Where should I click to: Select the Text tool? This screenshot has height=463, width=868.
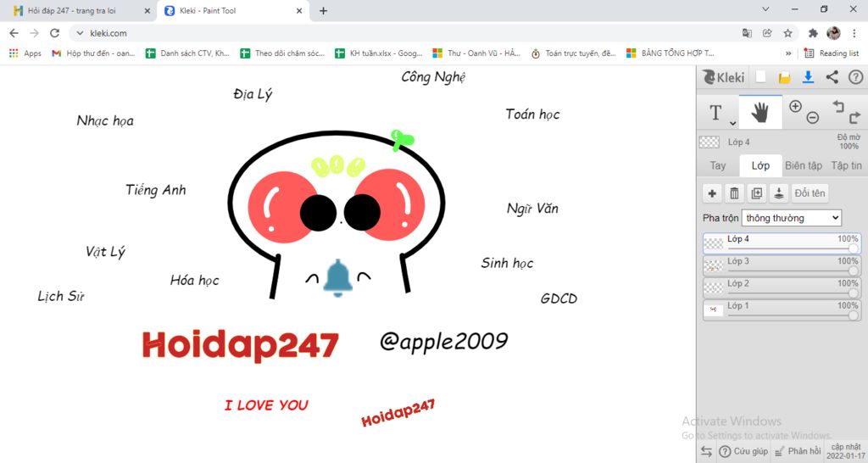tap(715, 113)
